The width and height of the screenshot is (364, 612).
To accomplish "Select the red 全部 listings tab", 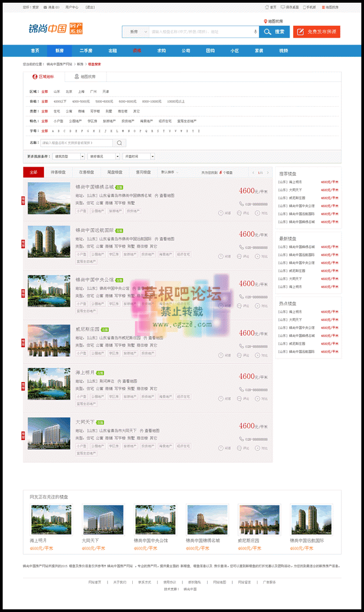I will pyautogui.click(x=34, y=172).
